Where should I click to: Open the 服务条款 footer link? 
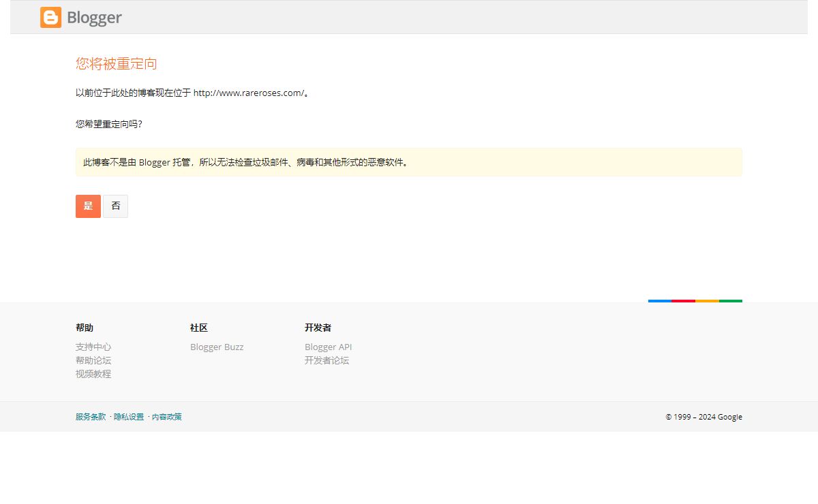tap(91, 417)
